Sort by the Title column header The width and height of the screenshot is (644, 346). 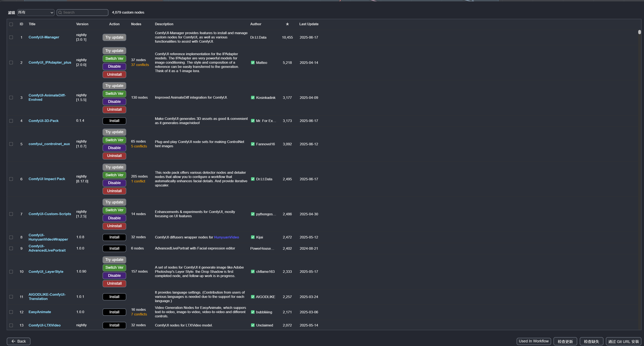coord(32,24)
